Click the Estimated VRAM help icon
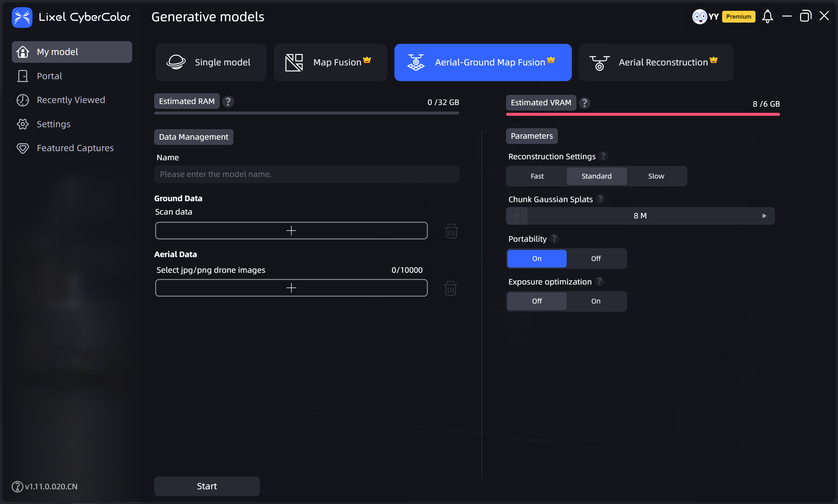This screenshot has height=504, width=838. click(x=585, y=103)
